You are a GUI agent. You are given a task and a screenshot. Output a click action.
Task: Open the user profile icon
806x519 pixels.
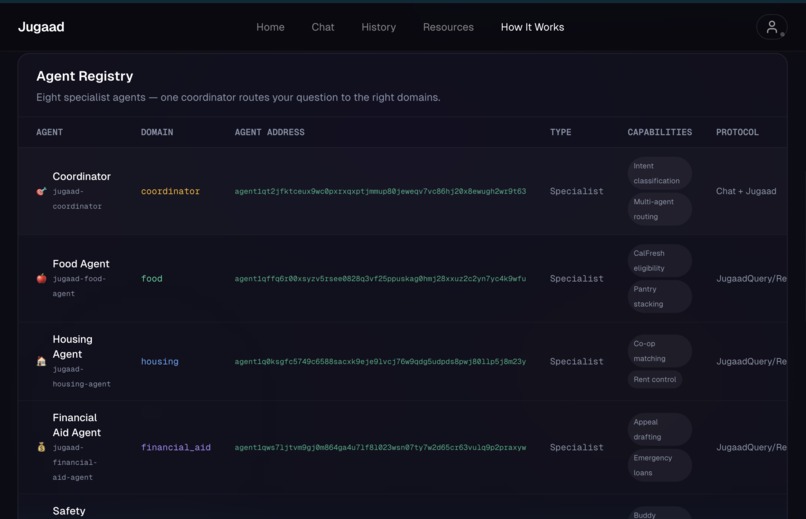coord(772,27)
